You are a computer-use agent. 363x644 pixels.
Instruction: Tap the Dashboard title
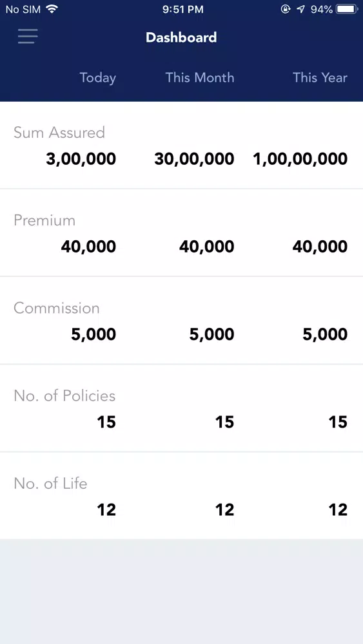181,37
